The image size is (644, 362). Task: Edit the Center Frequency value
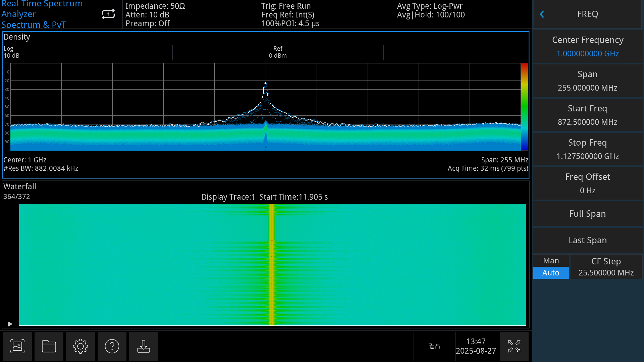tap(587, 47)
